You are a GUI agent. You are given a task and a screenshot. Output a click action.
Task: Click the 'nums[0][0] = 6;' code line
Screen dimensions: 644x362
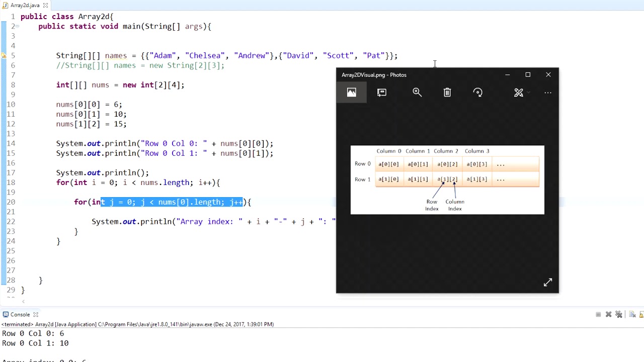click(x=89, y=105)
